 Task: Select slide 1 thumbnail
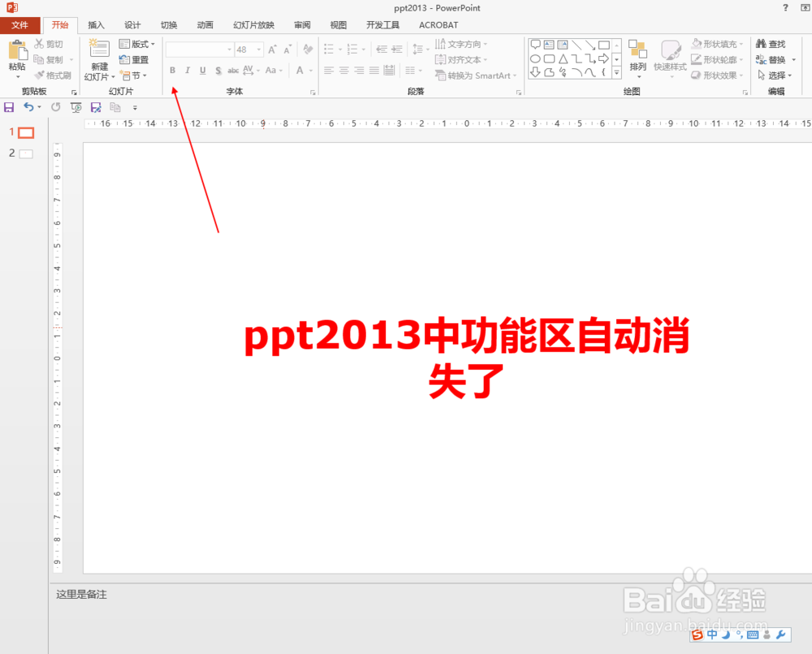[26, 133]
